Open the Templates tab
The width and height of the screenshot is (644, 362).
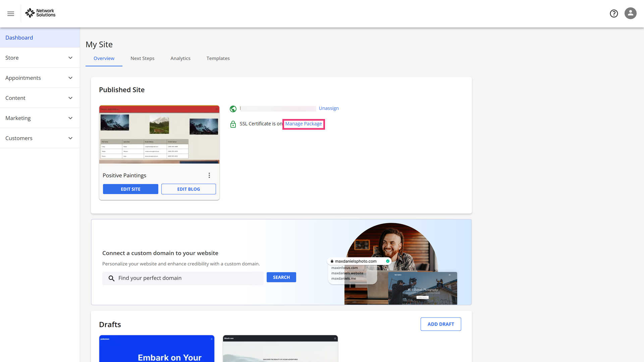(218, 58)
